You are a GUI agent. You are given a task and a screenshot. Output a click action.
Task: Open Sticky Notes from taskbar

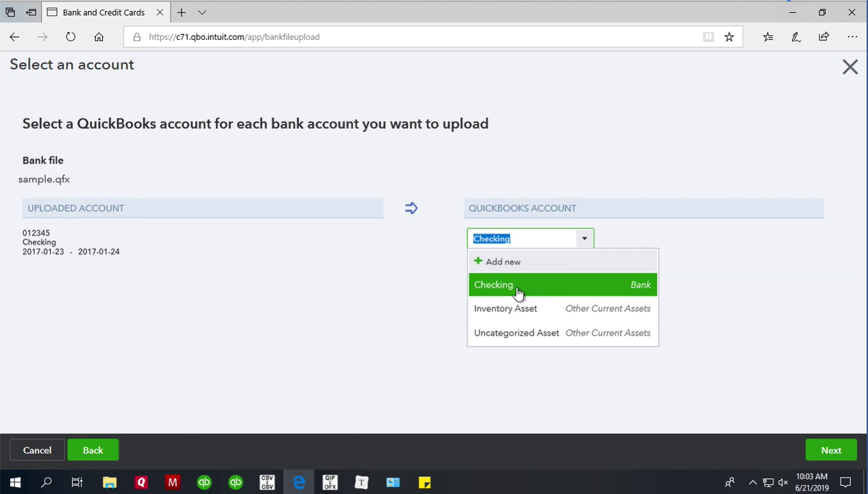tap(424, 482)
